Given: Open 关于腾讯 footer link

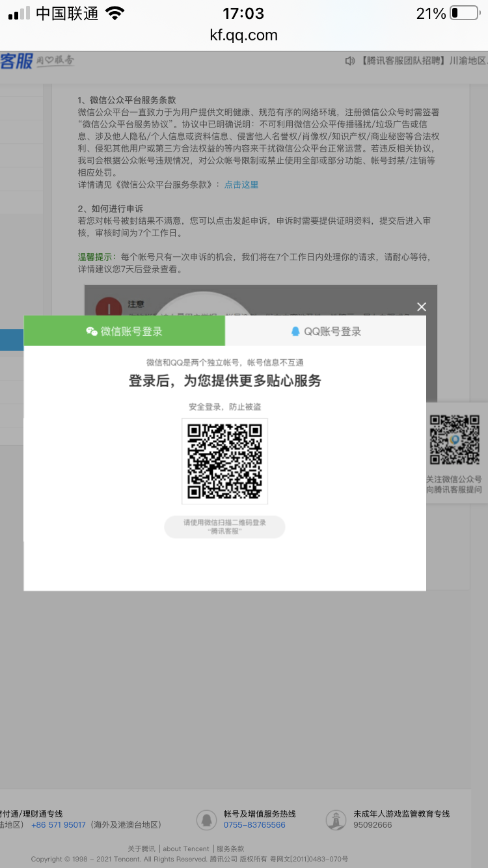Looking at the screenshot, I should pos(141,848).
